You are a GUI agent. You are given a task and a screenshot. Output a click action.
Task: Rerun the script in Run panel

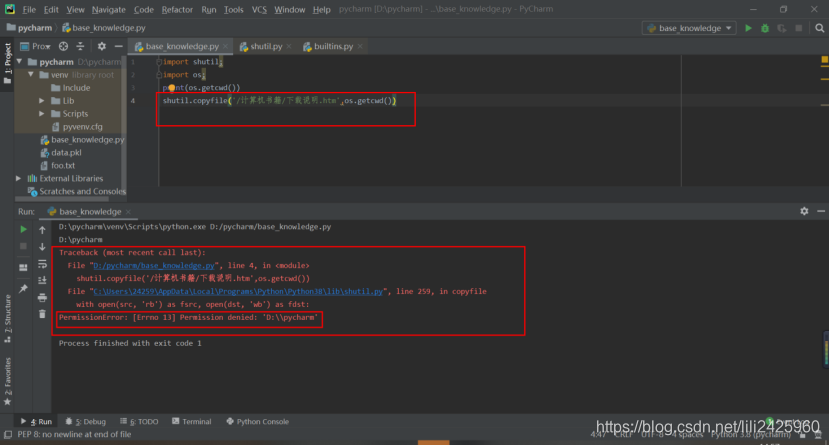pos(23,230)
